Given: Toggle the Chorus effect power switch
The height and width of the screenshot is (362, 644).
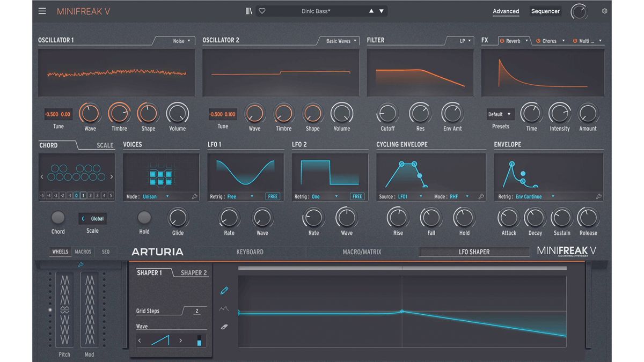Looking at the screenshot, I should pyautogui.click(x=539, y=40).
